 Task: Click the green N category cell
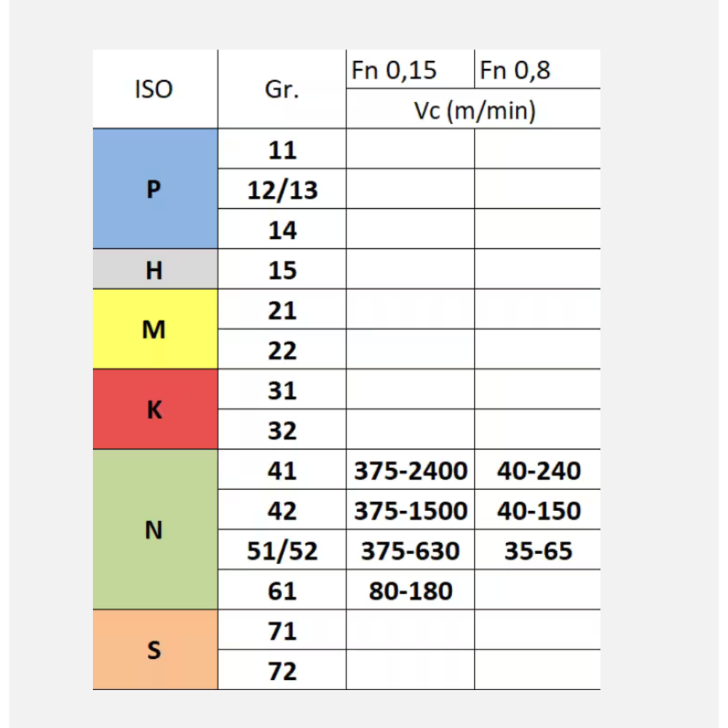154,530
